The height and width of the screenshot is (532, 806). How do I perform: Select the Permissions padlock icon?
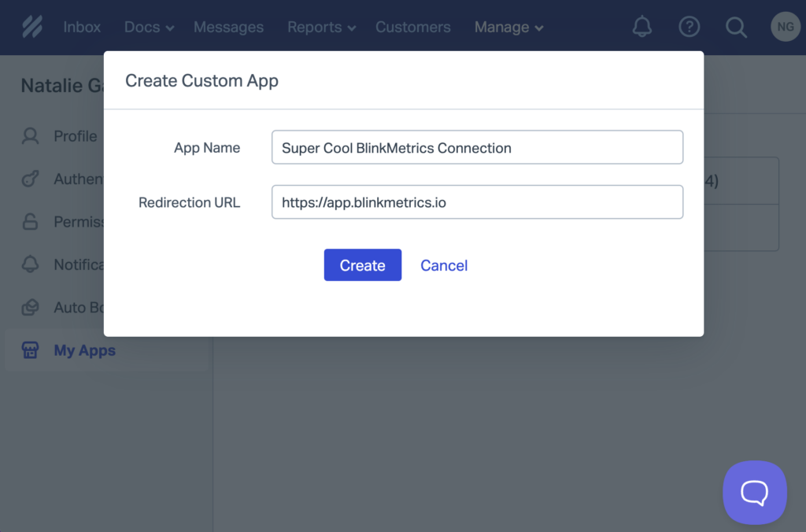click(x=30, y=221)
